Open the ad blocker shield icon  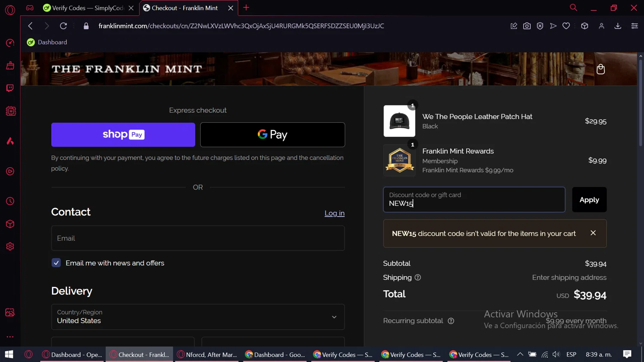pyautogui.click(x=540, y=26)
